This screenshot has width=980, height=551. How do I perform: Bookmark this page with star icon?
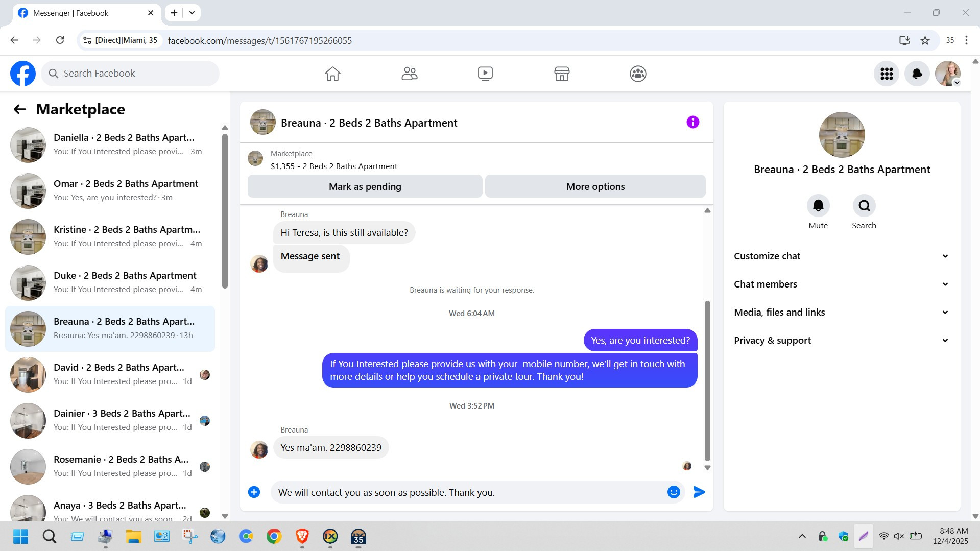(925, 40)
